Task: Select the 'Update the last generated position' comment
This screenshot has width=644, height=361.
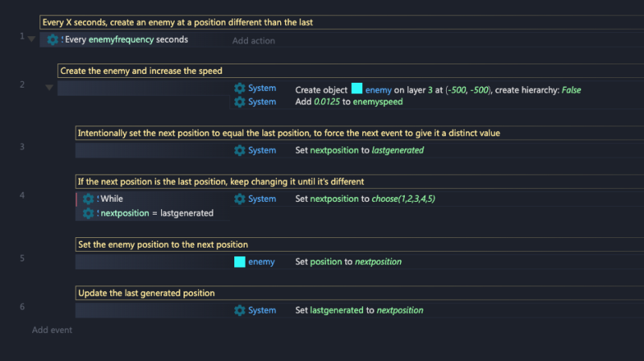Action: (147, 293)
